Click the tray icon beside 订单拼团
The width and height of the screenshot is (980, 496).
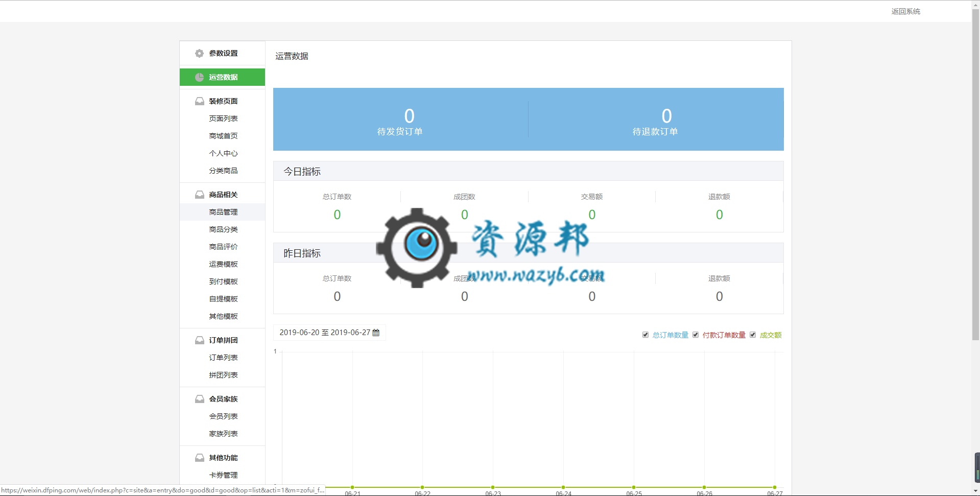pos(199,340)
